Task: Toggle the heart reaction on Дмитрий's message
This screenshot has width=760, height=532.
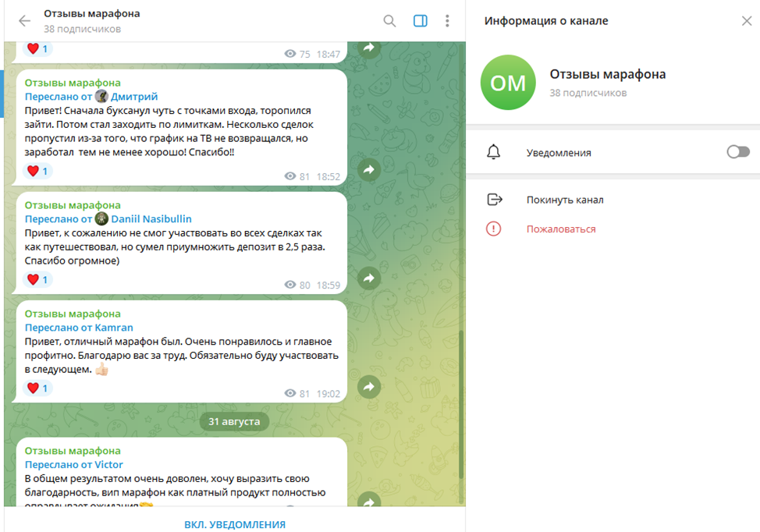Action: coord(37,171)
